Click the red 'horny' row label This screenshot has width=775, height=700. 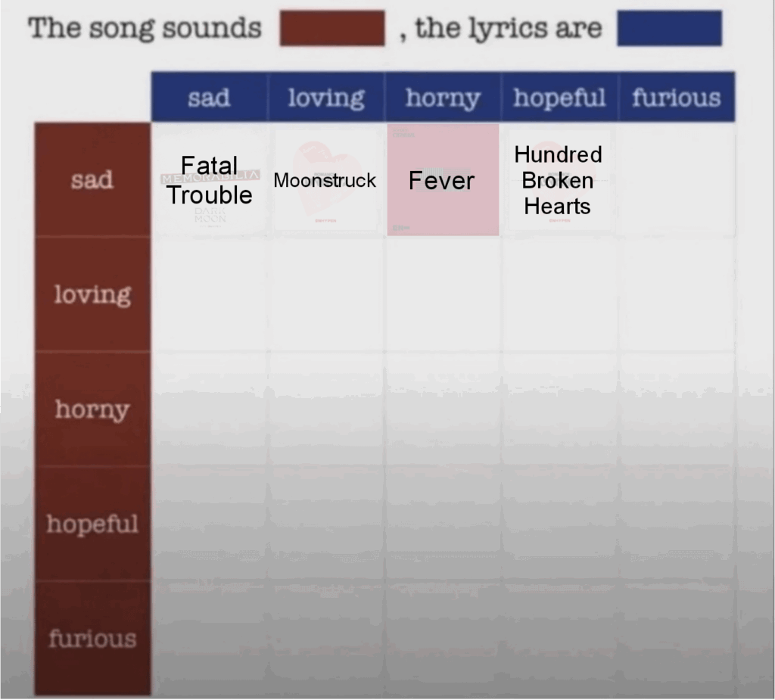point(92,409)
